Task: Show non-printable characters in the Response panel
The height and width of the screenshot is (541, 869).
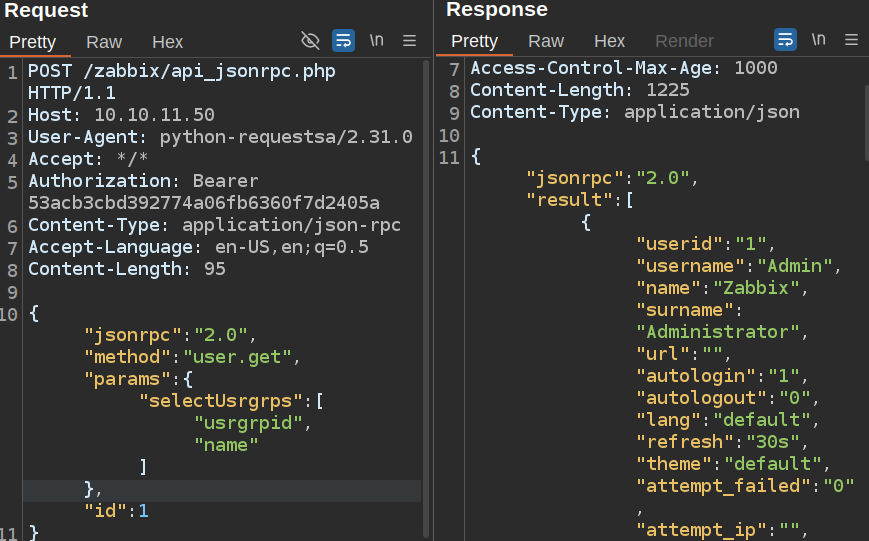Action: point(819,41)
